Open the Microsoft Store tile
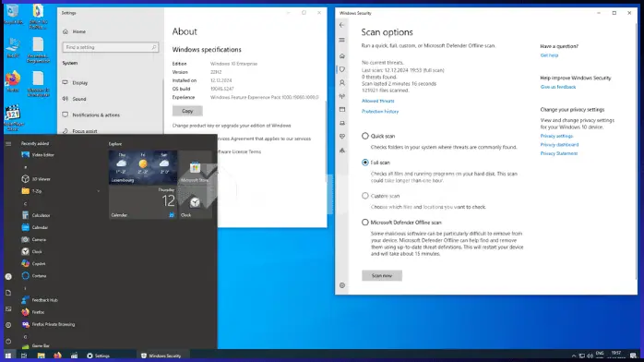 pos(195,167)
